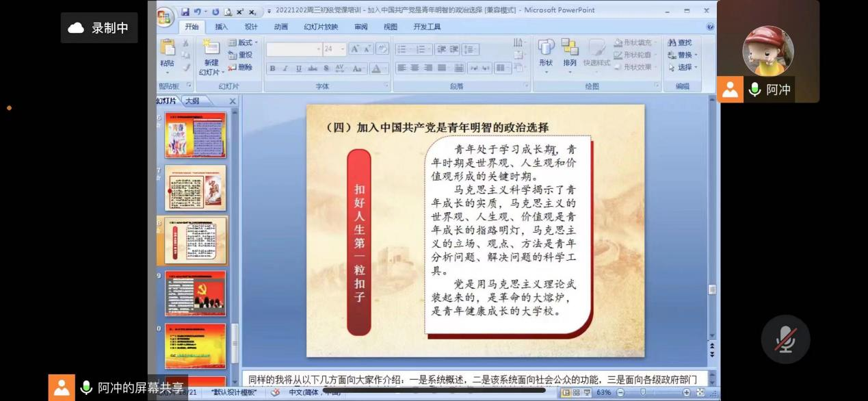868x401 pixels.
Task: Click the 重设 (Reset) button
Action: [245, 55]
